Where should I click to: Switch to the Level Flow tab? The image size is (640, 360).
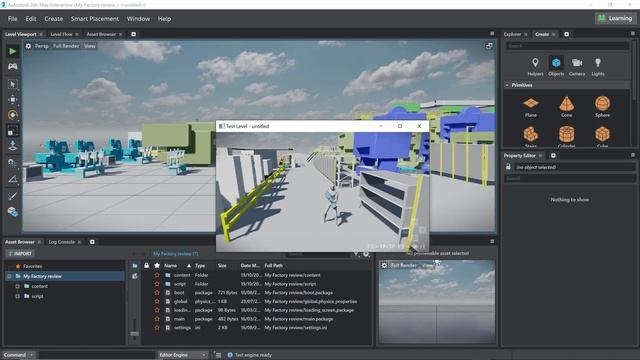click(61, 34)
